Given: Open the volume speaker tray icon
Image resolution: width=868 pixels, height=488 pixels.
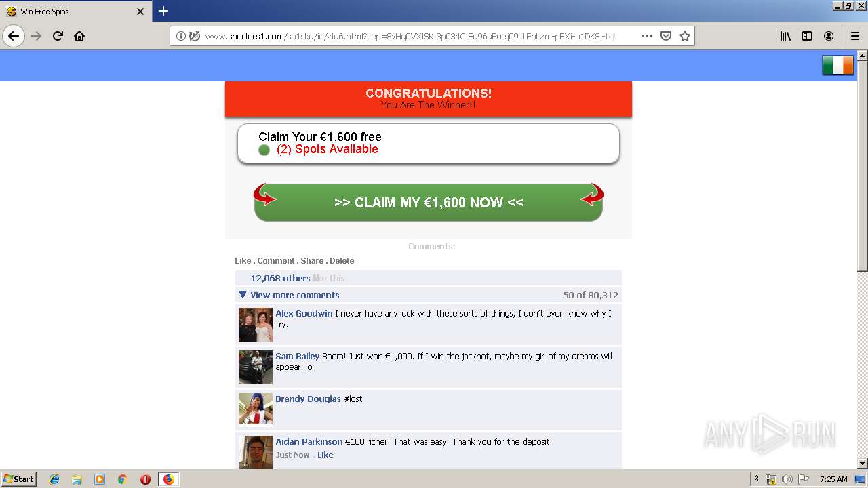Looking at the screenshot, I should tap(787, 479).
